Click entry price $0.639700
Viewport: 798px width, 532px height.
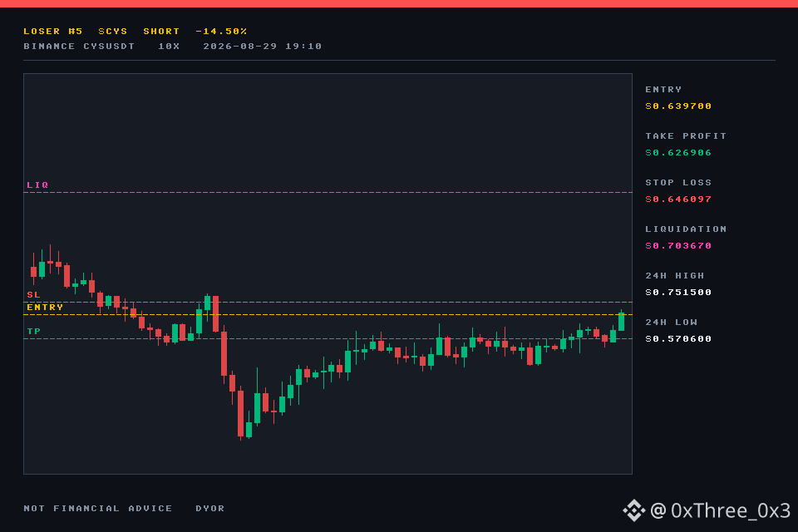(678, 106)
